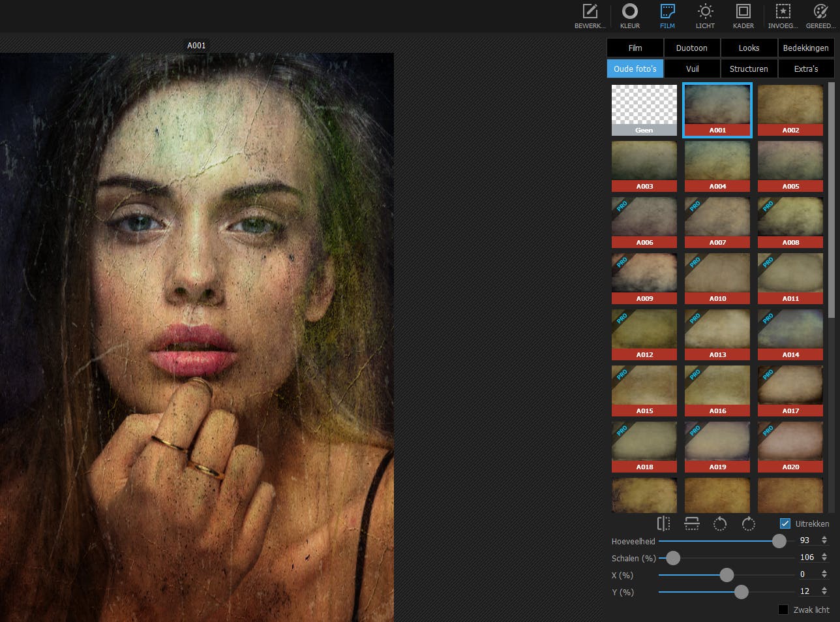Flip the texture horizontally
Viewport: 840px width, 622px height.
click(663, 523)
